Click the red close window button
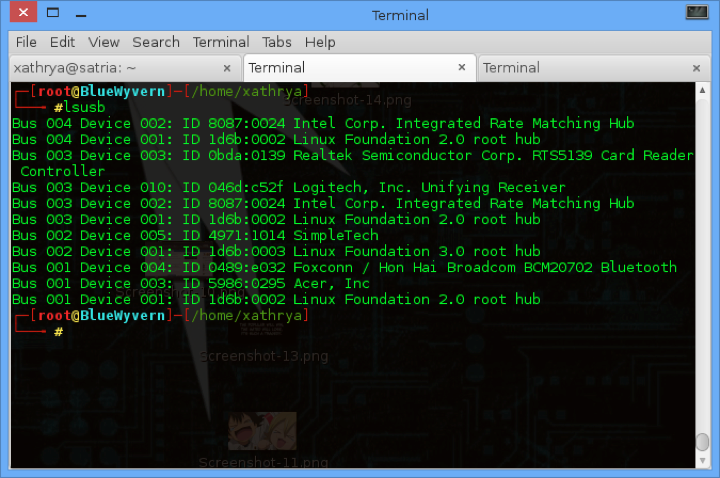The width and height of the screenshot is (720, 478). [x=21, y=14]
